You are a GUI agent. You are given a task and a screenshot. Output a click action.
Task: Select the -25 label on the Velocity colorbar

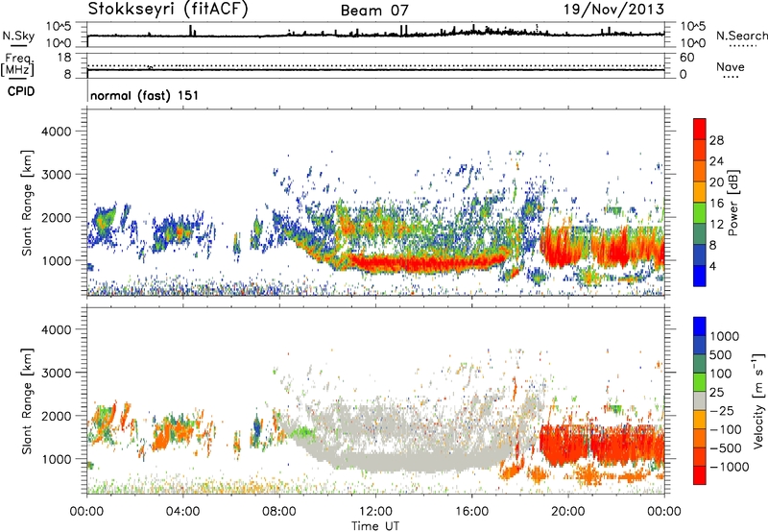(724, 410)
